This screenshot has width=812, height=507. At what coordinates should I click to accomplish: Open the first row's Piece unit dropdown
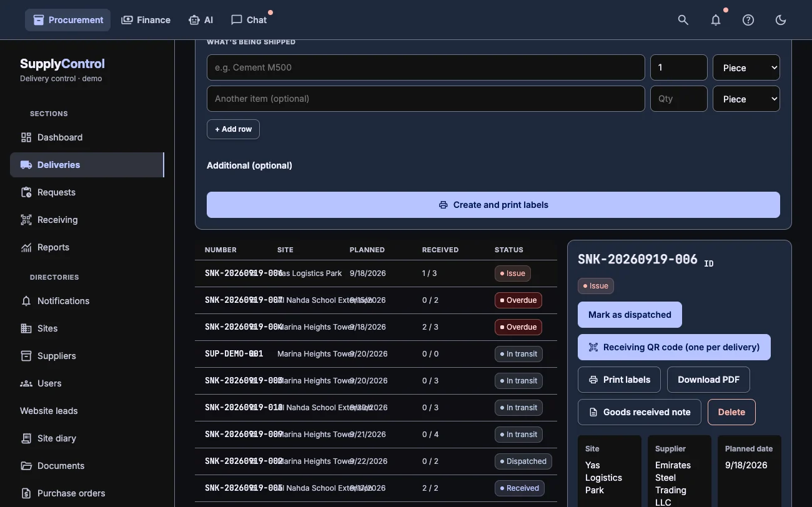pyautogui.click(x=746, y=67)
